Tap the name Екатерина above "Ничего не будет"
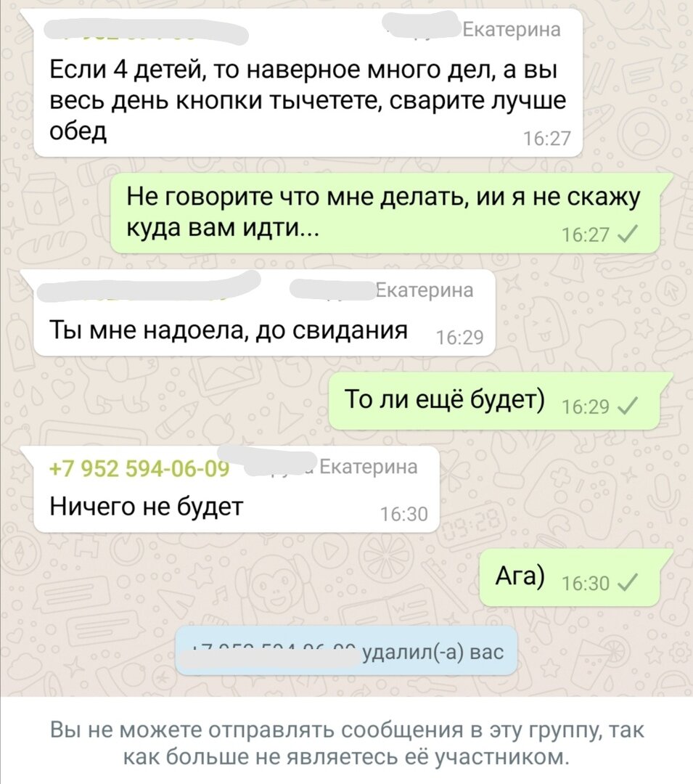The image size is (693, 784). pyautogui.click(x=368, y=467)
